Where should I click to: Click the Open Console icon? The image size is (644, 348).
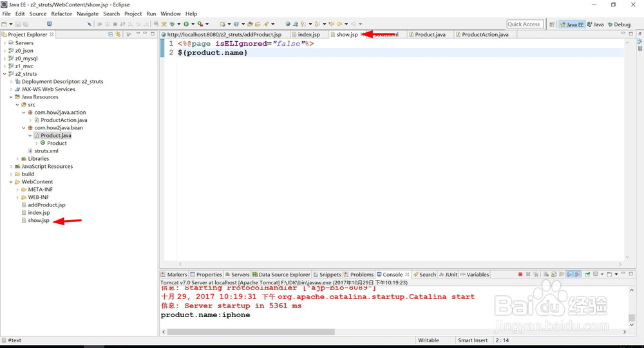click(x=609, y=274)
